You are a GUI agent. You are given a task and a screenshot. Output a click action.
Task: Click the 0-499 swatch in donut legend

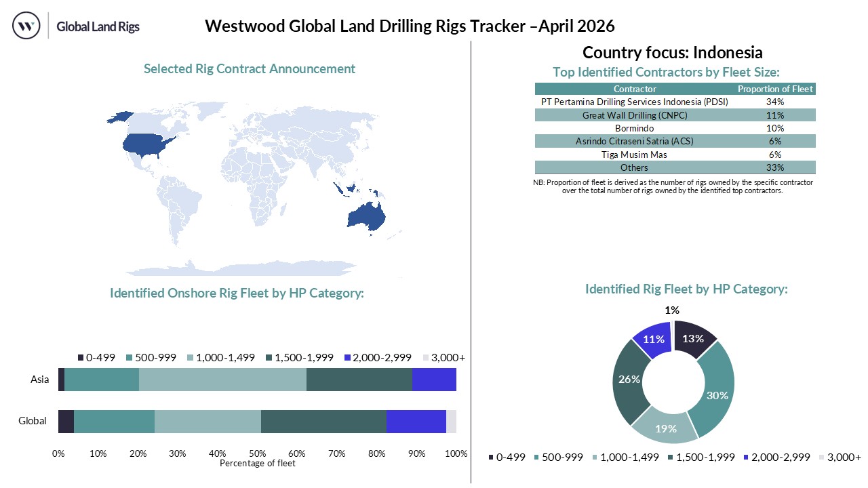pos(491,457)
